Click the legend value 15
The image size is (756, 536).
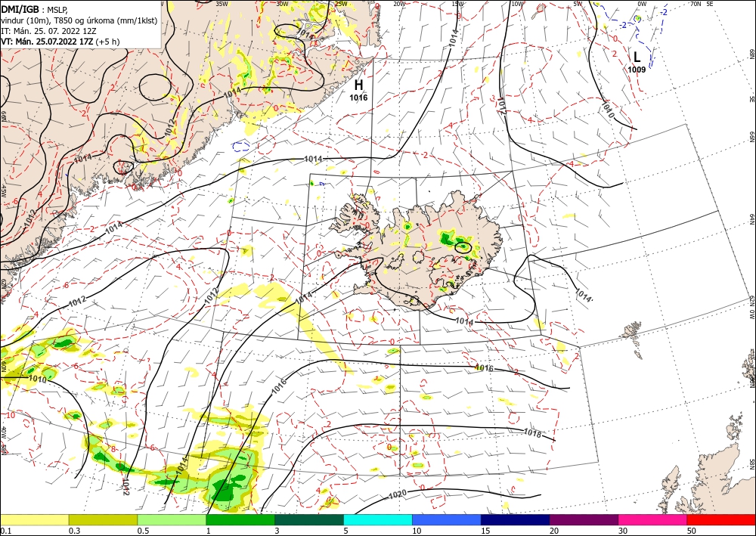pyautogui.click(x=485, y=531)
